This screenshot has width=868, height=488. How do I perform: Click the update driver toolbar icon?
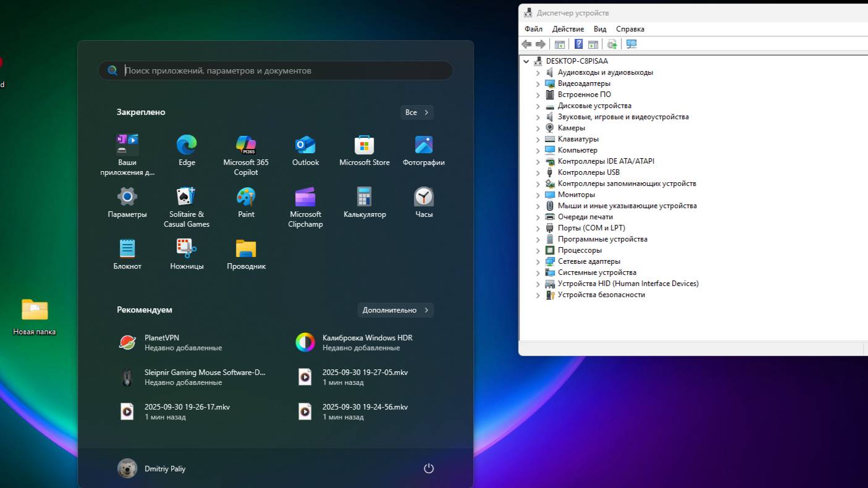tap(612, 44)
